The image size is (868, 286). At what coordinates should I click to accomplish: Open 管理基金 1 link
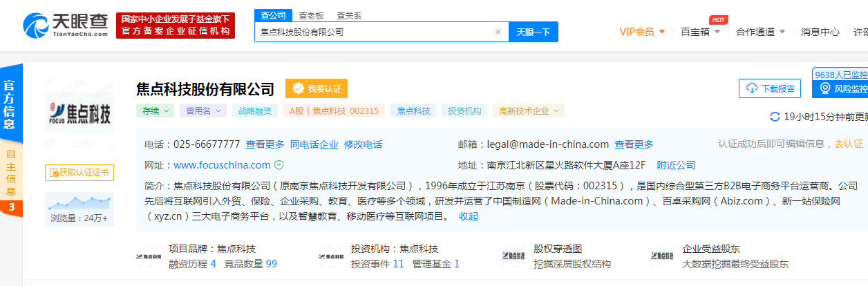pyautogui.click(x=436, y=264)
